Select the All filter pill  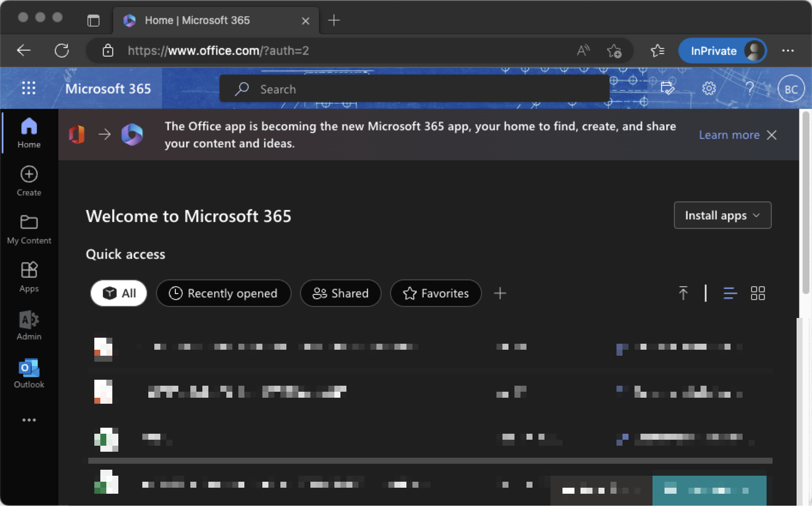[x=119, y=293]
